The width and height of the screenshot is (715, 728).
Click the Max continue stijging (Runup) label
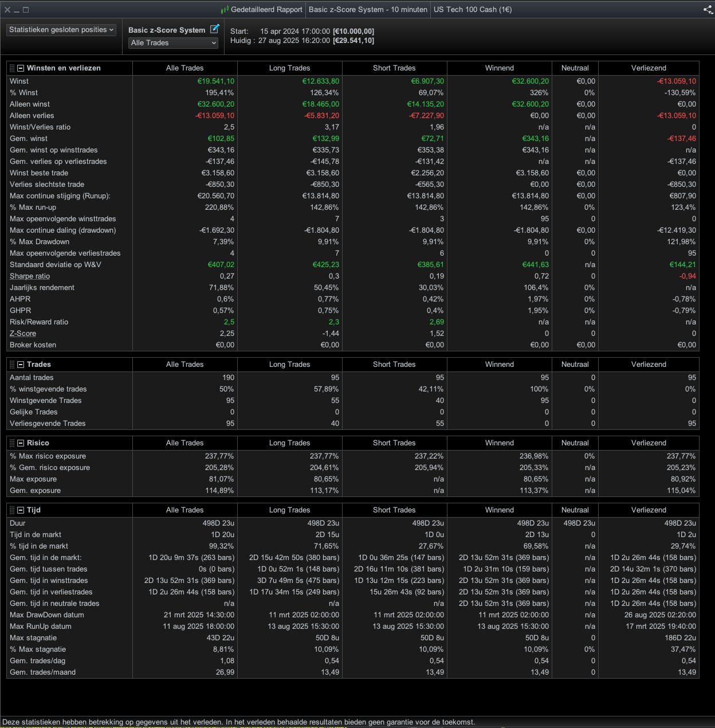click(60, 196)
